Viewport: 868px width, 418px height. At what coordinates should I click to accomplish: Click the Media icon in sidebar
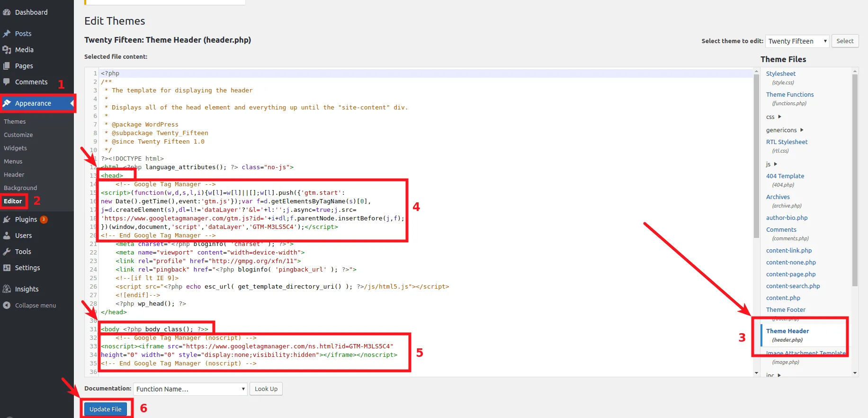click(x=7, y=50)
